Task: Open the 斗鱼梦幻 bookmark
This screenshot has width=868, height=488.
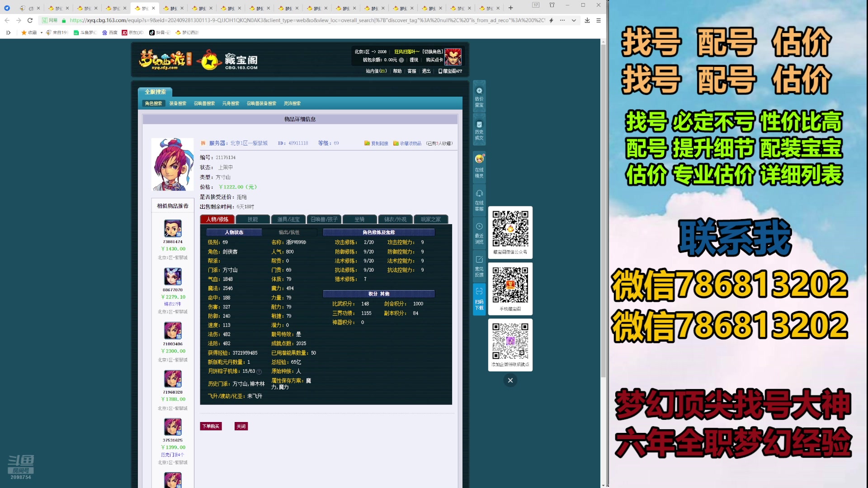Action: (x=85, y=33)
